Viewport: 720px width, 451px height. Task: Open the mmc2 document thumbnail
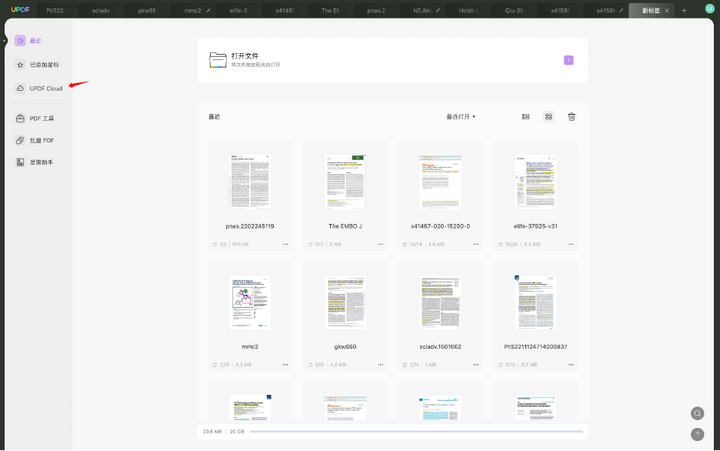(x=250, y=302)
